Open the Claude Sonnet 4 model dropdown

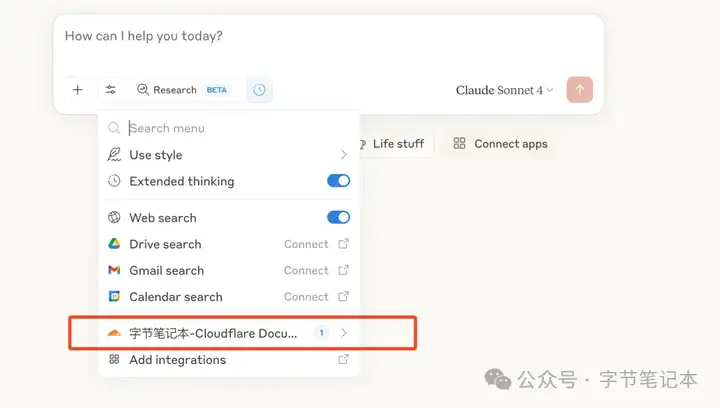(x=504, y=90)
